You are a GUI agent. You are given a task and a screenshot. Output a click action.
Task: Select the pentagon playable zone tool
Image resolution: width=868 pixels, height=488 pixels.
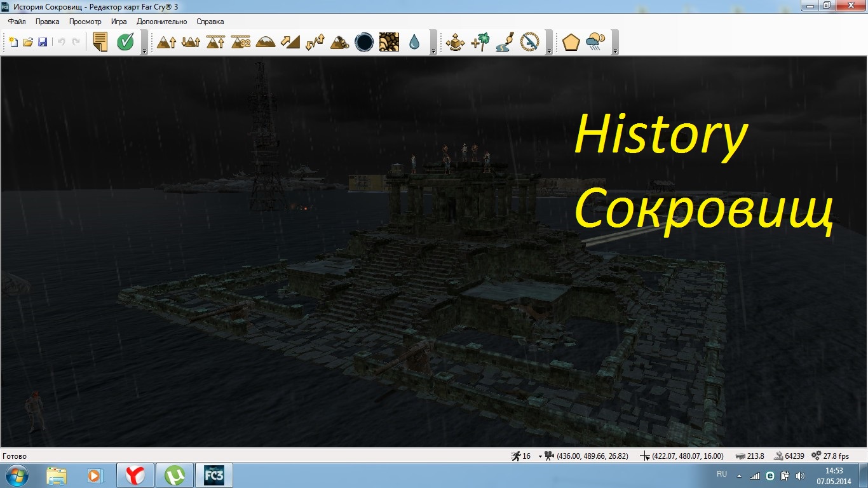(x=571, y=42)
